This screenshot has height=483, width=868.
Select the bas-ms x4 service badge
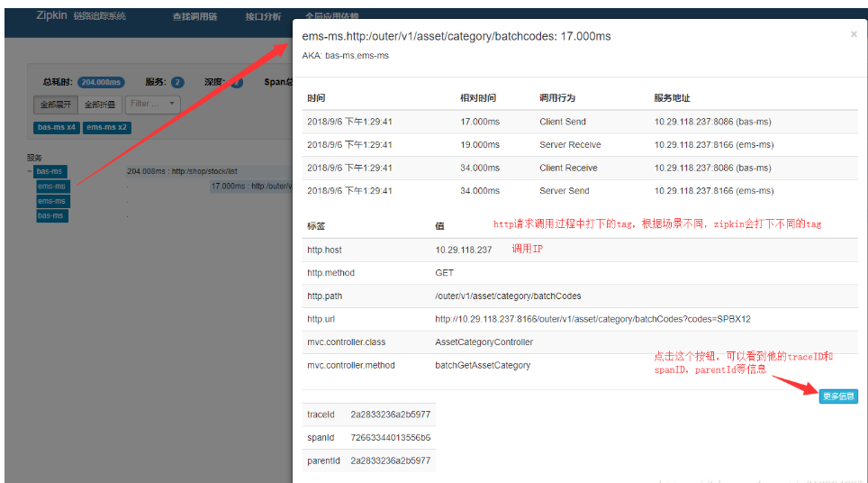click(57, 127)
